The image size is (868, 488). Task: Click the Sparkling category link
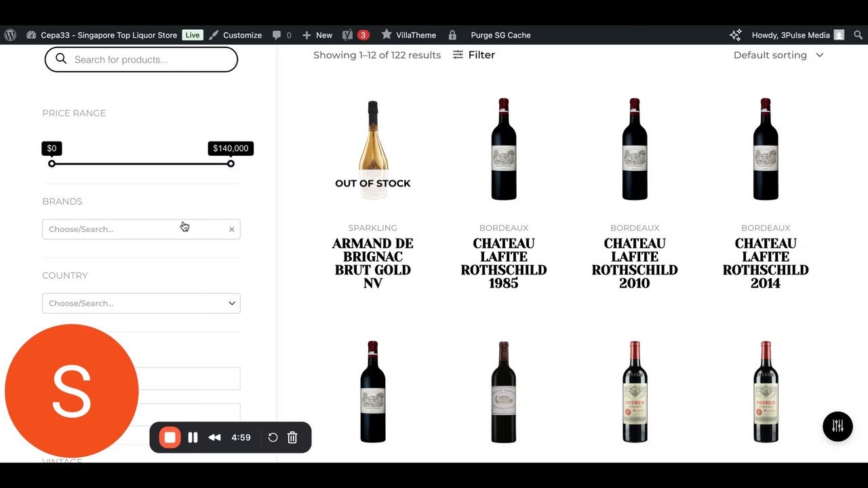point(372,228)
